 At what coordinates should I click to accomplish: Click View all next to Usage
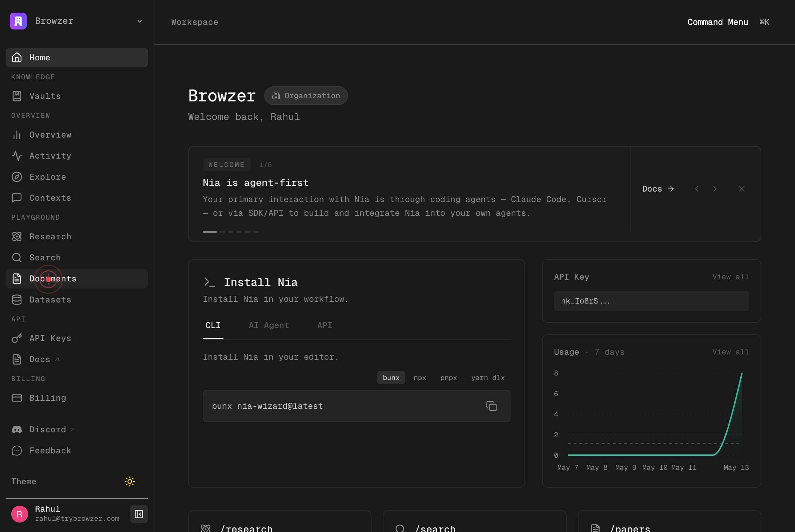[x=730, y=352]
